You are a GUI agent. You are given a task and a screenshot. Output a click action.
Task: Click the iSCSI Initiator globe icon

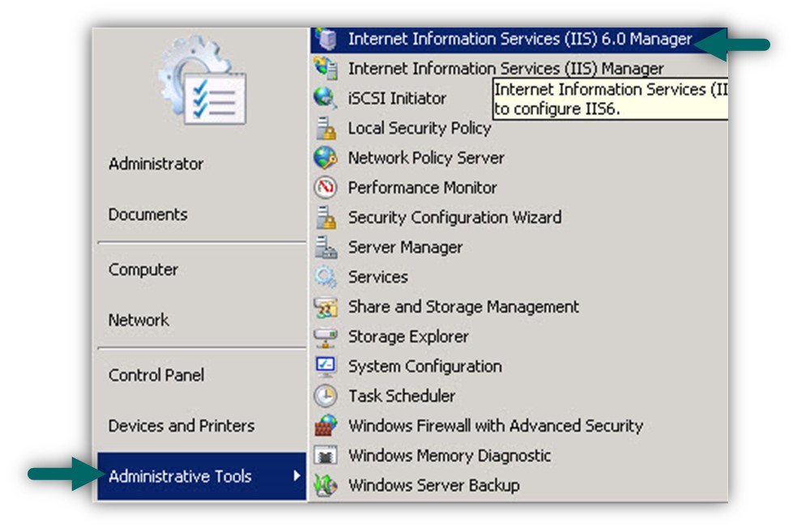pyautogui.click(x=326, y=97)
